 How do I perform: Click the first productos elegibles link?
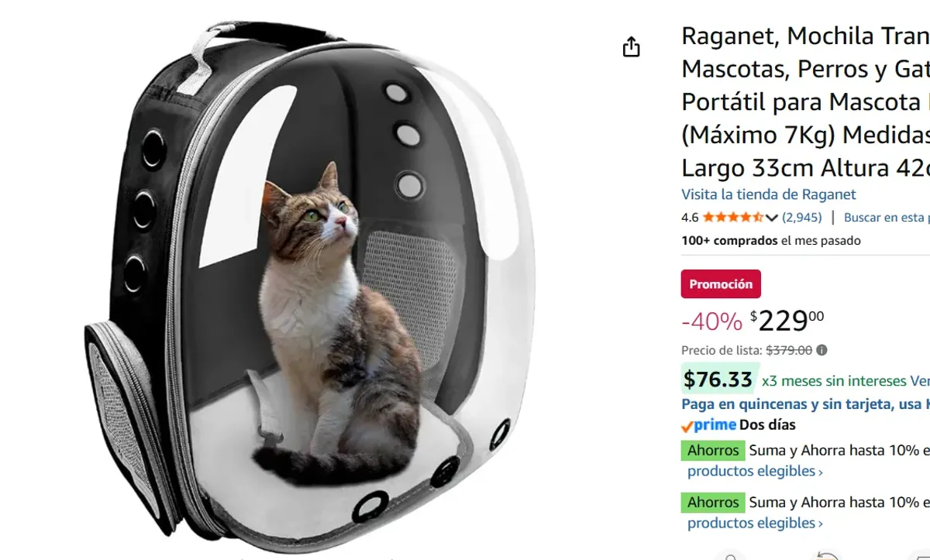(750, 471)
